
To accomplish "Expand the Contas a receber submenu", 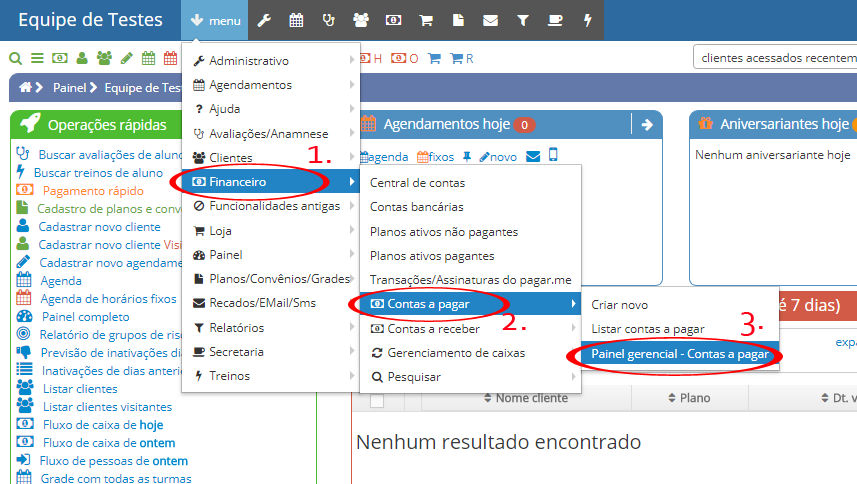I will 433,328.
